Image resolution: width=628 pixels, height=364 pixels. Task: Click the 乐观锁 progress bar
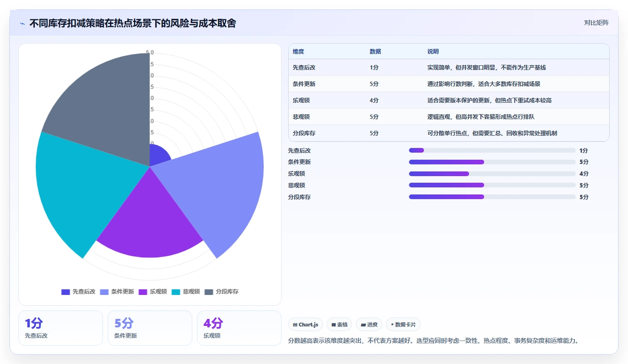pyautogui.click(x=492, y=174)
